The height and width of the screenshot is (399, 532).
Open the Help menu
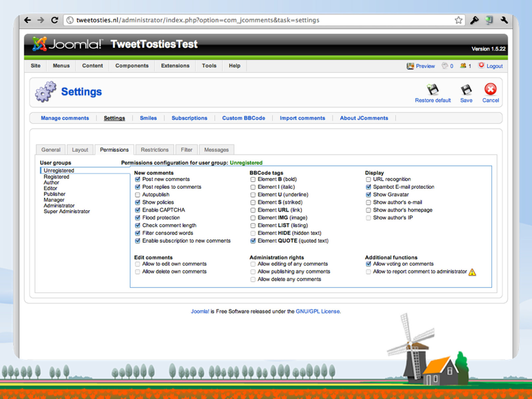click(x=234, y=66)
